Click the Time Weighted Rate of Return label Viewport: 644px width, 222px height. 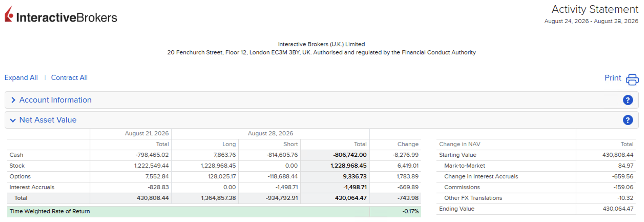coord(50,211)
